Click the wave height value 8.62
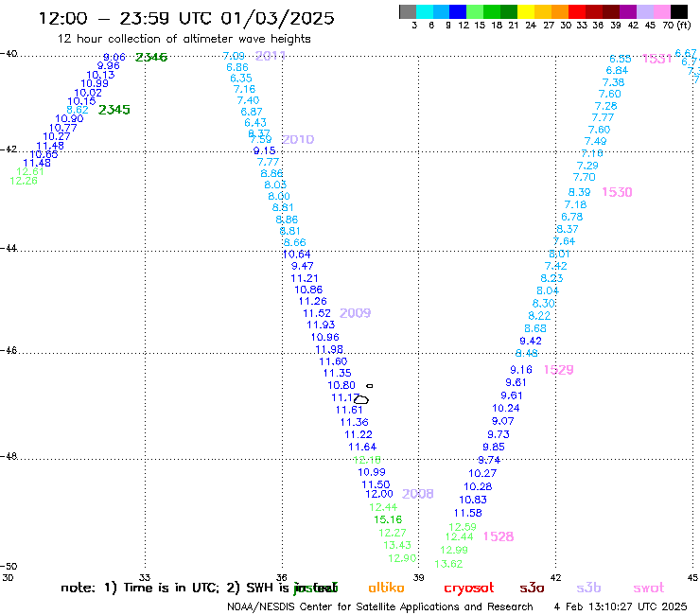 coord(78,110)
